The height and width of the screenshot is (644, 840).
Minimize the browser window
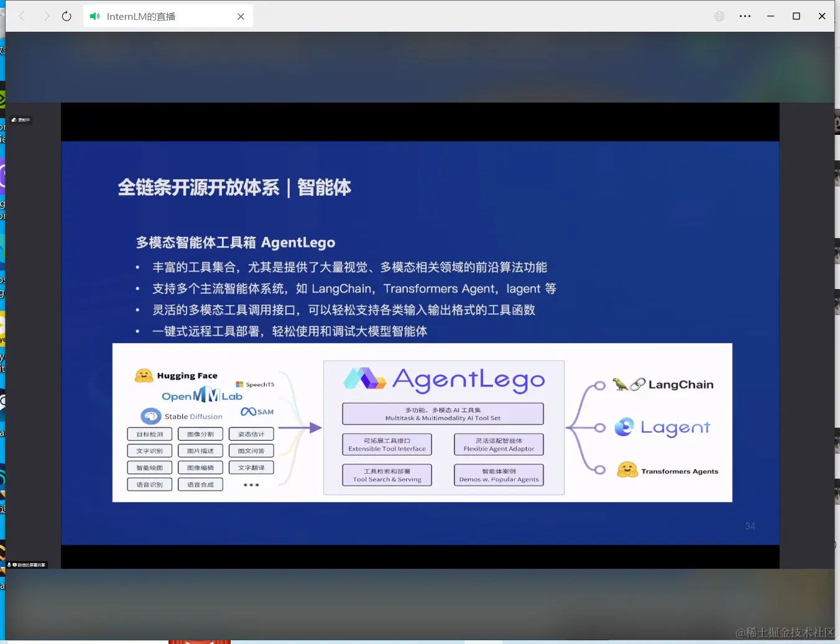tap(770, 16)
